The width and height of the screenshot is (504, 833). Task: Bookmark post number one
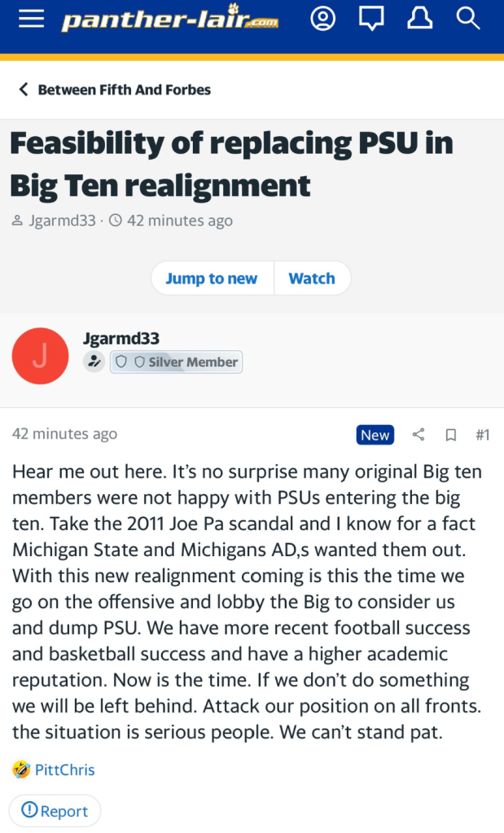click(450, 435)
